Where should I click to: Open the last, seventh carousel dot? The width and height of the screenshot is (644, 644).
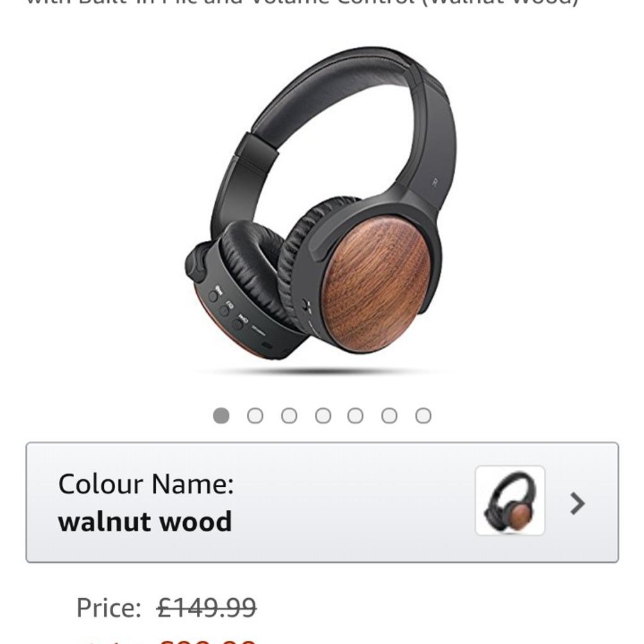(423, 415)
